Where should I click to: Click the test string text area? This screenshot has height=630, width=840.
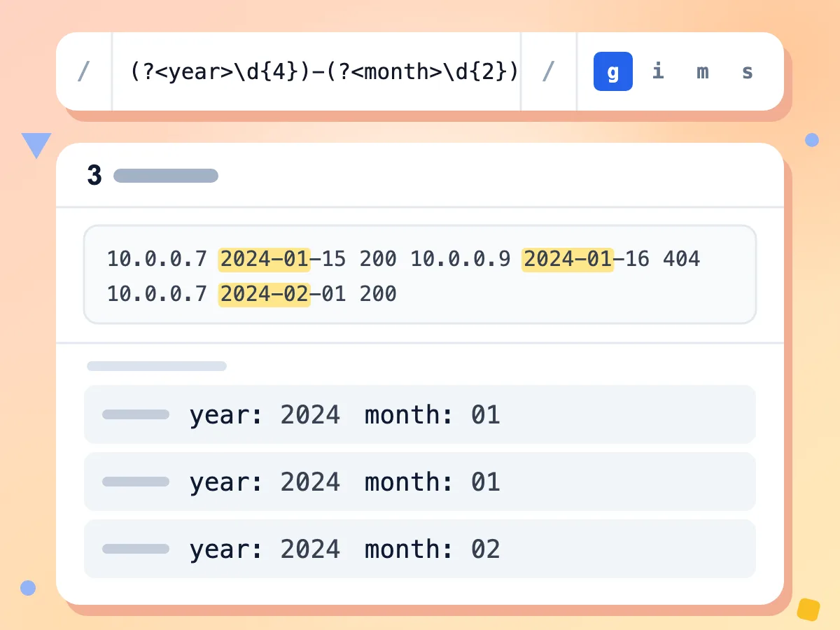click(x=420, y=274)
